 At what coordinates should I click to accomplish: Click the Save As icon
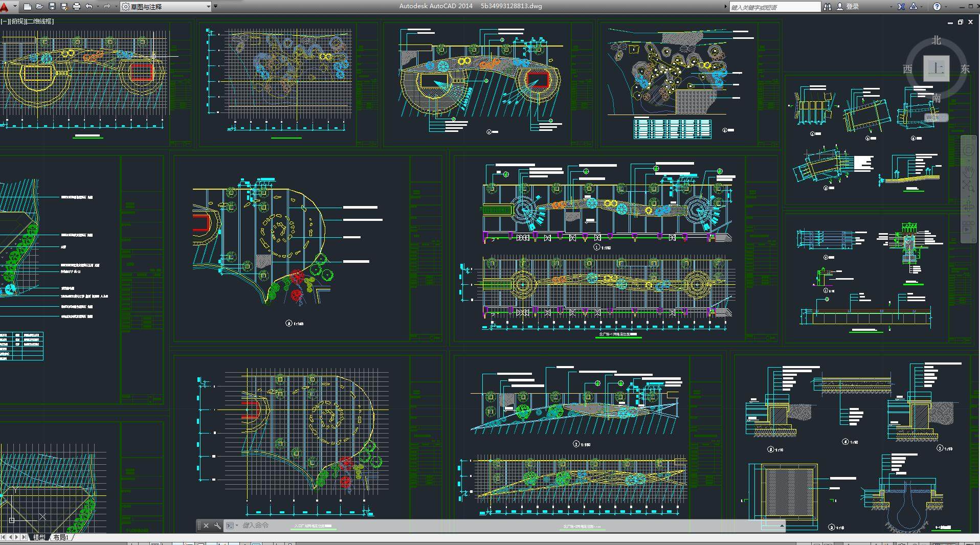click(64, 7)
